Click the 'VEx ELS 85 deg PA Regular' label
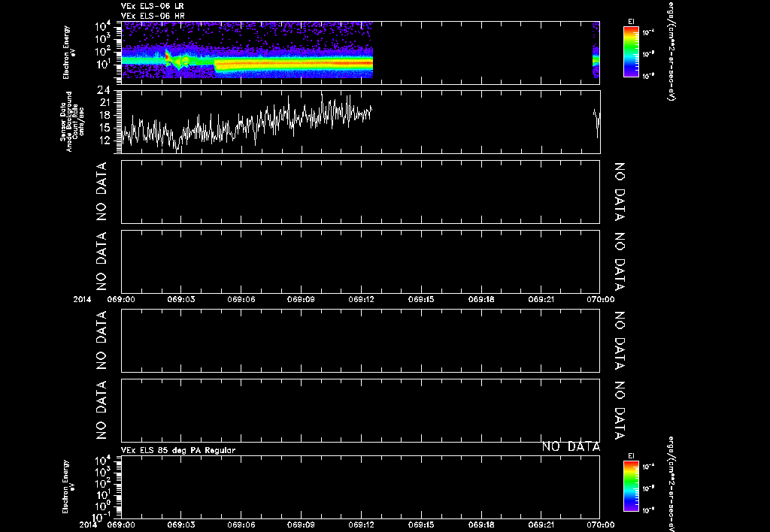This screenshot has height=532, width=770. [178, 450]
